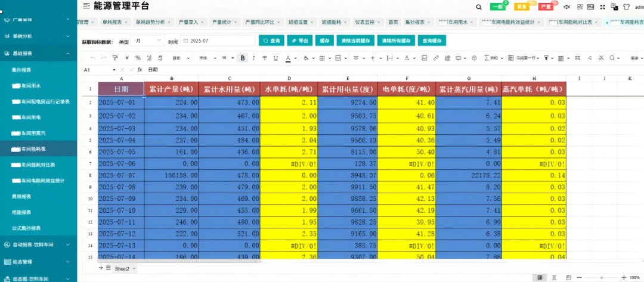Collapse the 基础报表 sidebar section
This screenshot has height=282, width=644.
pos(38,54)
